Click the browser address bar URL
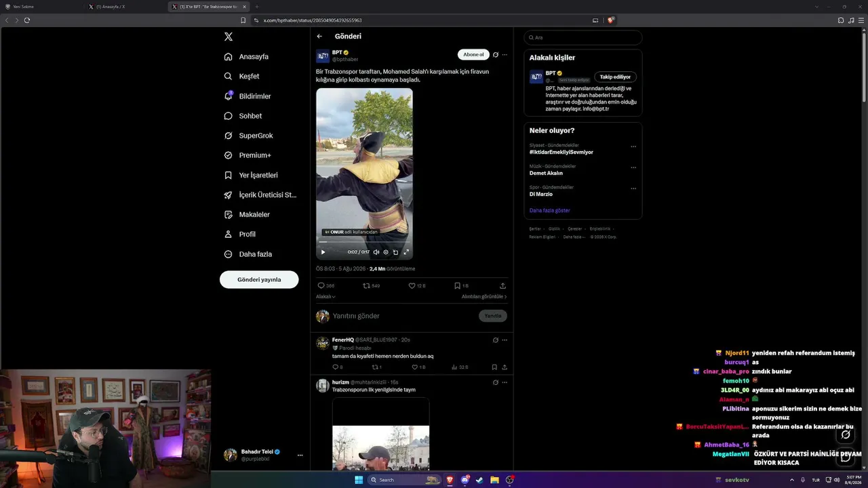 pyautogui.click(x=313, y=20)
